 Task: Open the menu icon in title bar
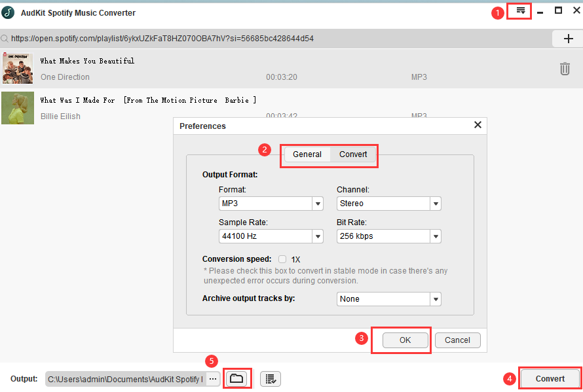coord(521,11)
